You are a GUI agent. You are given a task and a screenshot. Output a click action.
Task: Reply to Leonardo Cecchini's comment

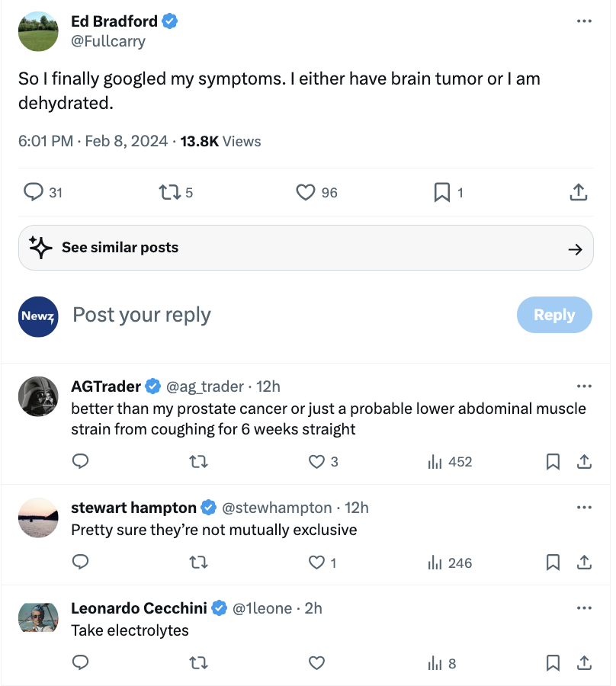click(x=81, y=663)
